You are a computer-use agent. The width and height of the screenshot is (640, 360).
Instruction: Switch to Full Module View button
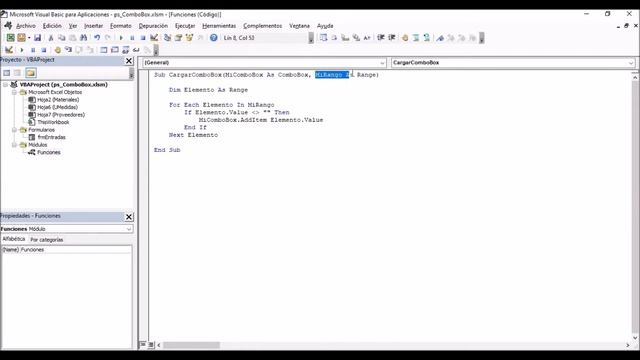point(151,345)
